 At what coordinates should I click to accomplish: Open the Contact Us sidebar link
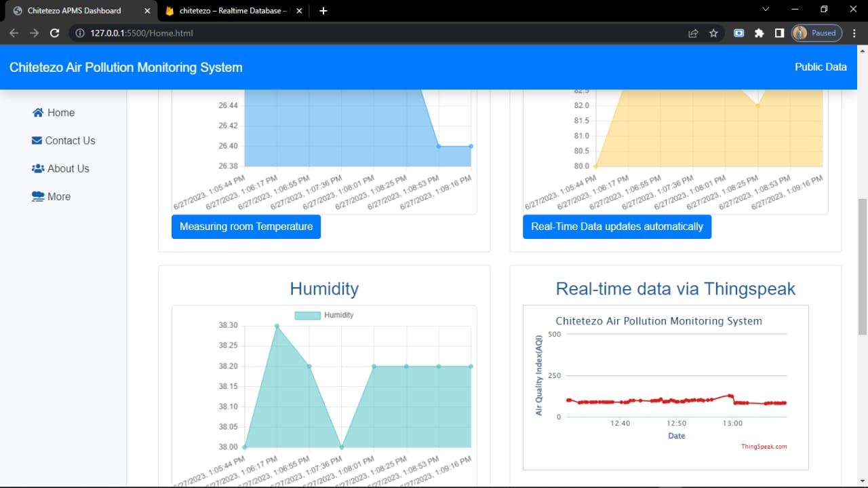[64, 140]
